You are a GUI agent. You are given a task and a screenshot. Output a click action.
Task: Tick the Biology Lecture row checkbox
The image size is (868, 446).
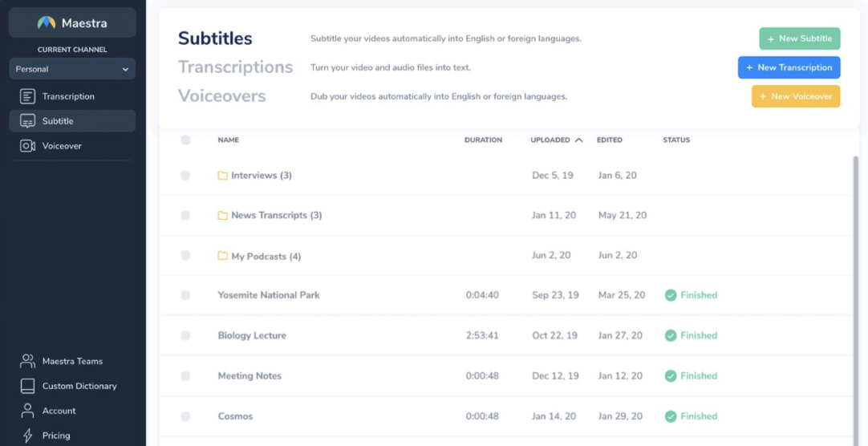click(185, 335)
